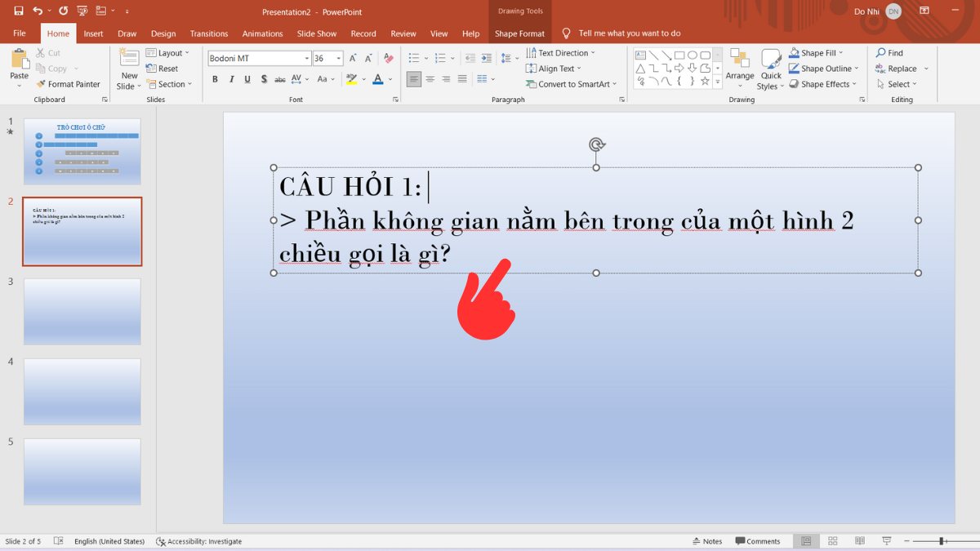Open the Animations tab
Screen dimensions: 980x551
pos(263,33)
